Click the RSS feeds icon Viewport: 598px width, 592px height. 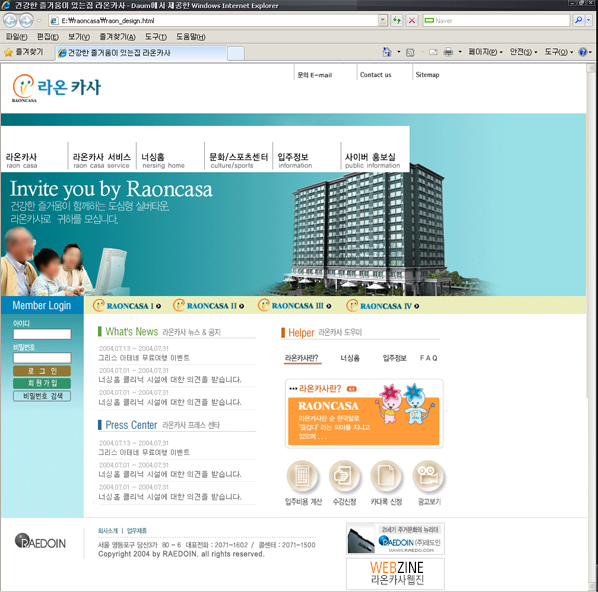coord(410,52)
